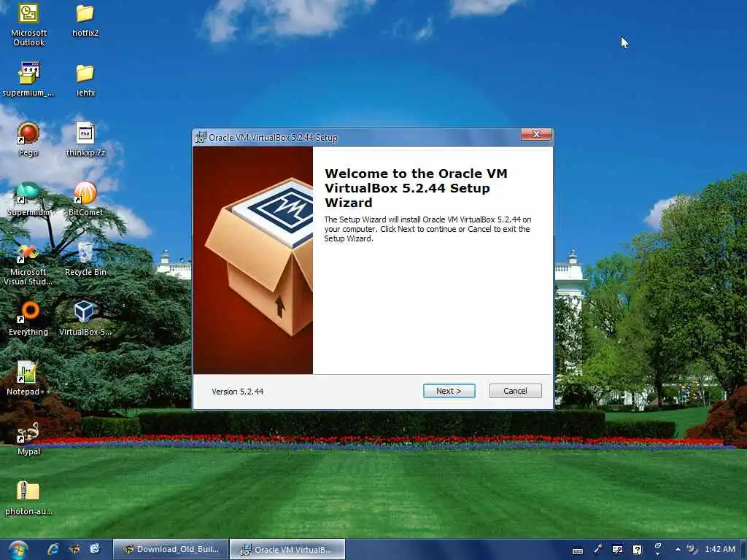Click the tray icon left of the clock
The height and width of the screenshot is (560, 747).
click(692, 550)
